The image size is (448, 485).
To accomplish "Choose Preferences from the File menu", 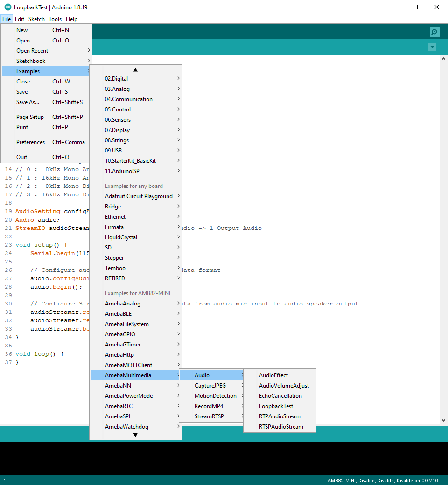I will [x=31, y=142].
